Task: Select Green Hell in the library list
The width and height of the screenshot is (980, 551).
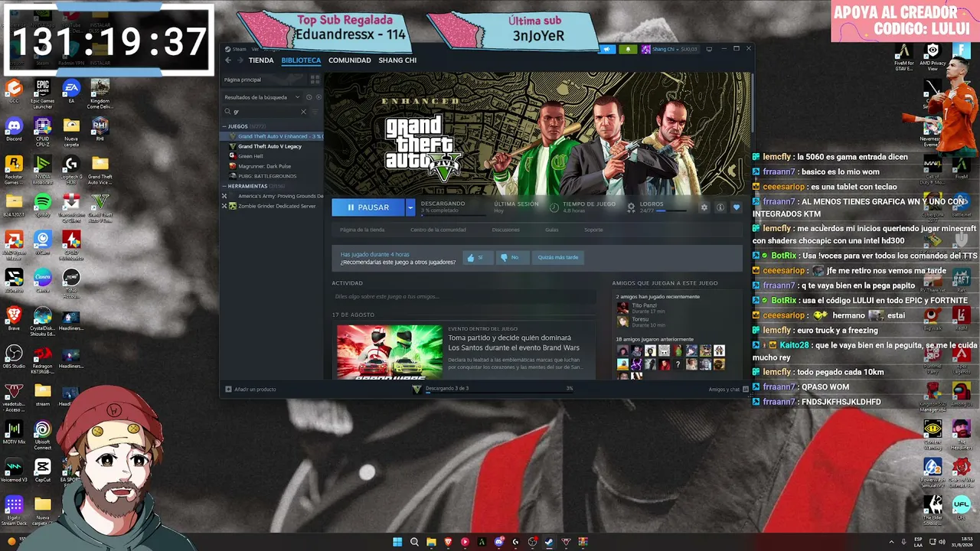Action: 250,156
